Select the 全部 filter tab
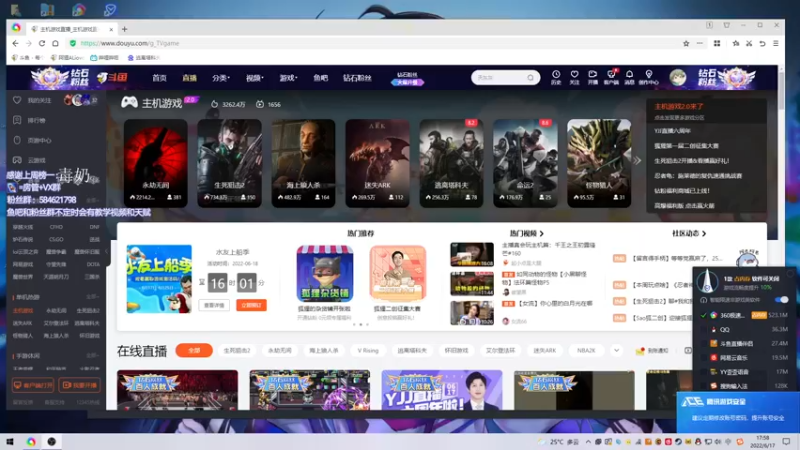Image resolution: width=800 pixels, height=450 pixels. point(194,351)
